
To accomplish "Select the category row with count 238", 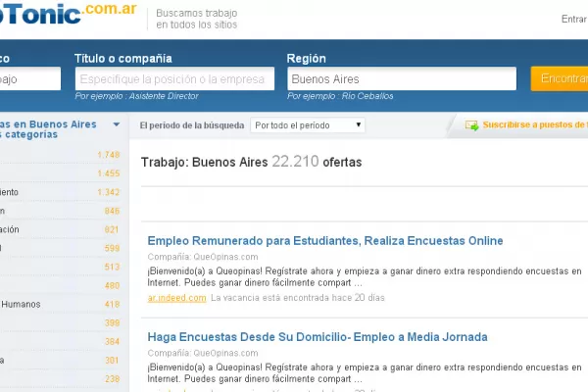I will tap(60, 379).
